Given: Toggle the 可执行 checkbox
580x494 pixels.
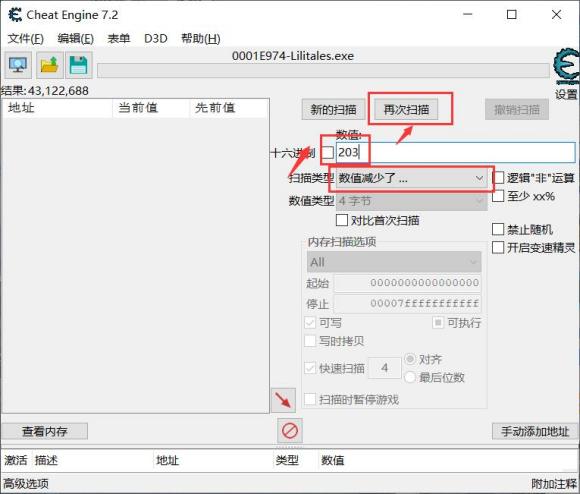Looking at the screenshot, I should (438, 323).
